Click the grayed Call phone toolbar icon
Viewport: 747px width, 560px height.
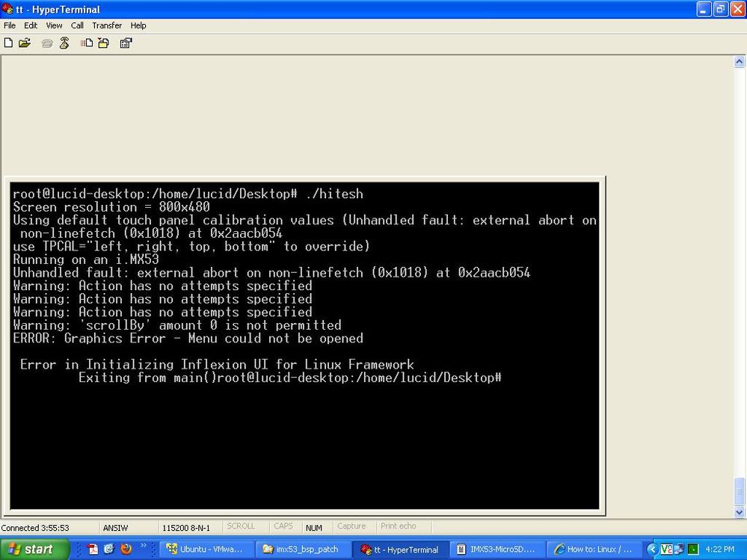pyautogui.click(x=47, y=43)
